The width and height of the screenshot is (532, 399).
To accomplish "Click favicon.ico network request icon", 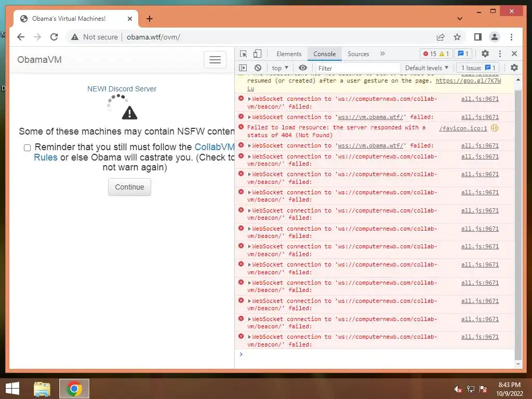I will [495, 128].
